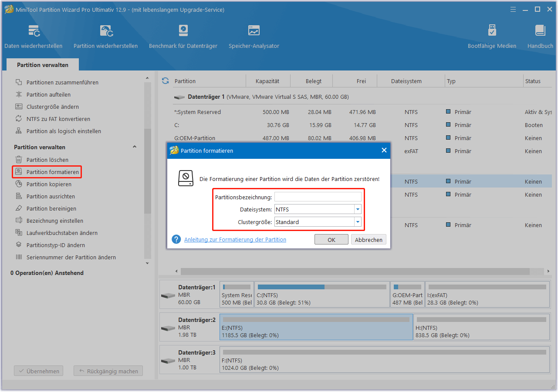
Task: Select I:(exFAT) block in disk map
Action: [487, 295]
